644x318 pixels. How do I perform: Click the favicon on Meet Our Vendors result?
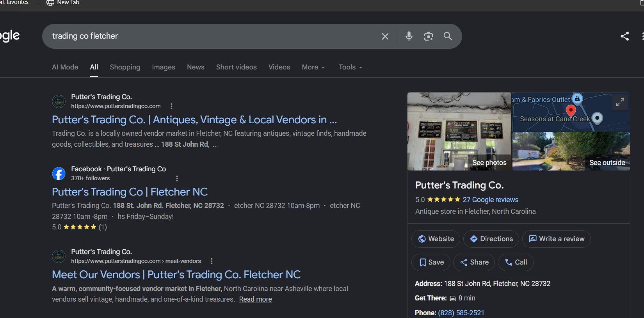click(59, 256)
